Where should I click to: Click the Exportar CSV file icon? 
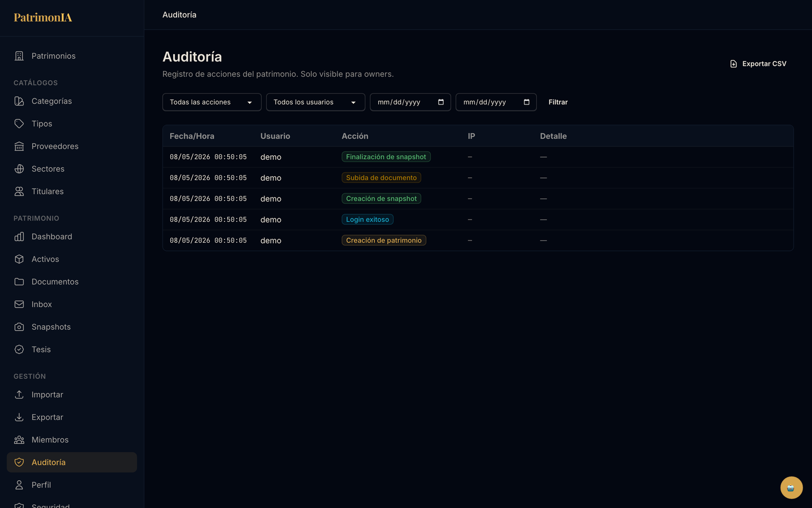(734, 64)
